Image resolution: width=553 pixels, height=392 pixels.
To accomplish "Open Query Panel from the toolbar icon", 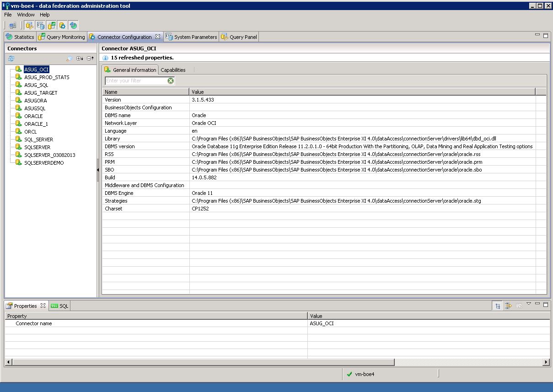I will click(x=30, y=26).
